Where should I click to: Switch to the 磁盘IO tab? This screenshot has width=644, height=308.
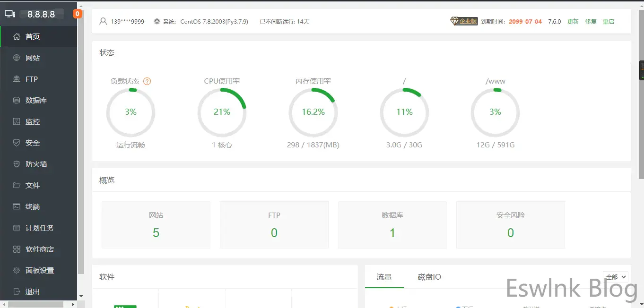(x=429, y=277)
